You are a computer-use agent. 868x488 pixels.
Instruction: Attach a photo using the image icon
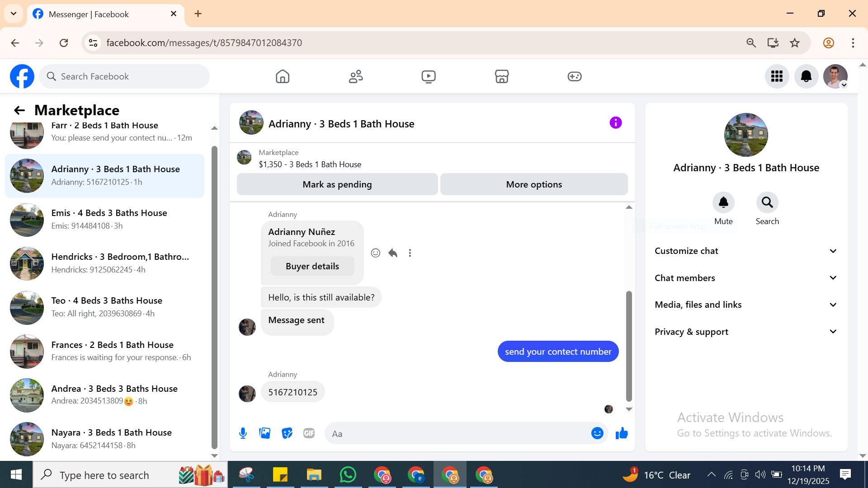click(x=265, y=433)
